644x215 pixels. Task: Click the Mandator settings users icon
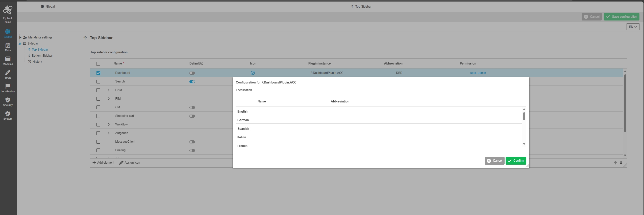click(25, 37)
